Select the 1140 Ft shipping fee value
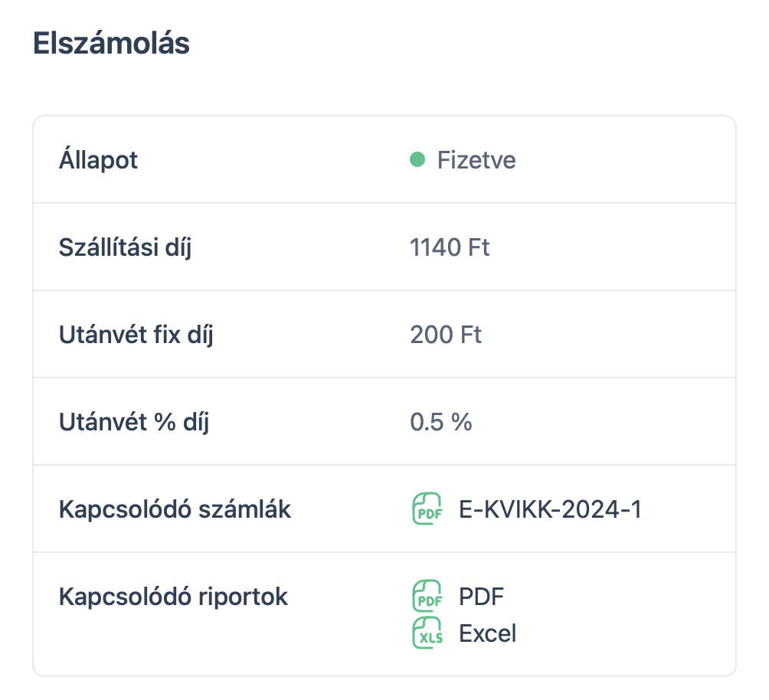 coord(450,247)
